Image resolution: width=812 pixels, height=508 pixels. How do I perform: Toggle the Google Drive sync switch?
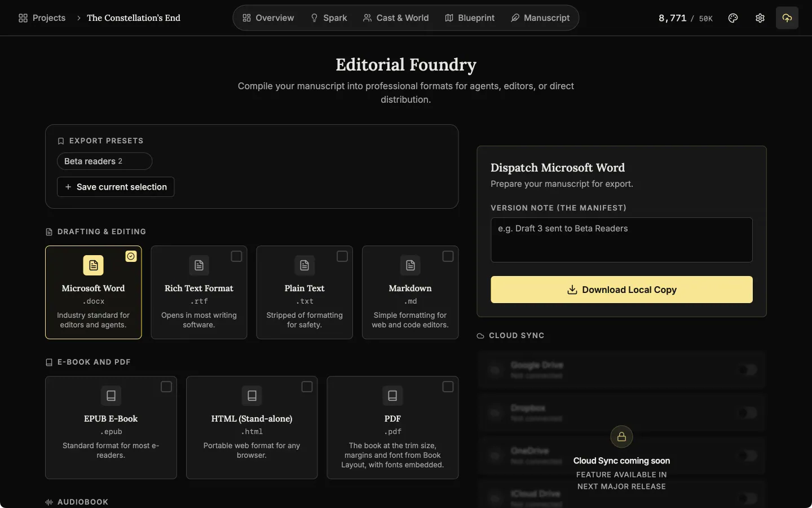pos(748,370)
